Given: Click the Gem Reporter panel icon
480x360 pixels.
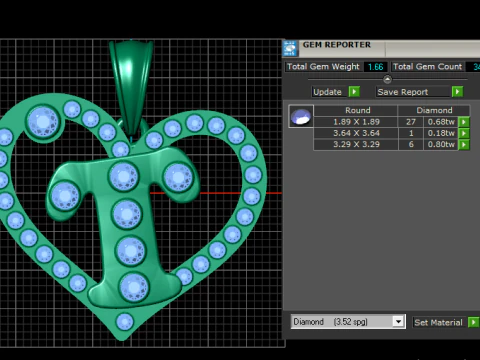Looking at the screenshot, I should (290, 49).
